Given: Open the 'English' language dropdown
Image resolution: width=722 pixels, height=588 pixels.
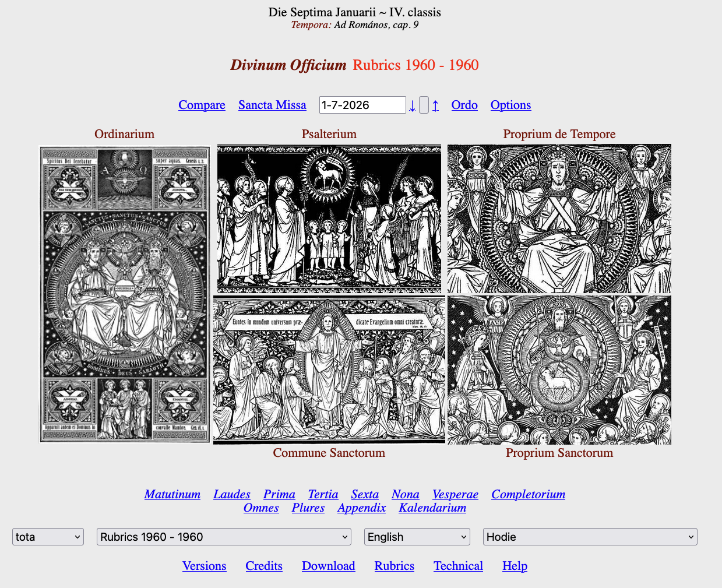Looking at the screenshot, I should click(417, 537).
